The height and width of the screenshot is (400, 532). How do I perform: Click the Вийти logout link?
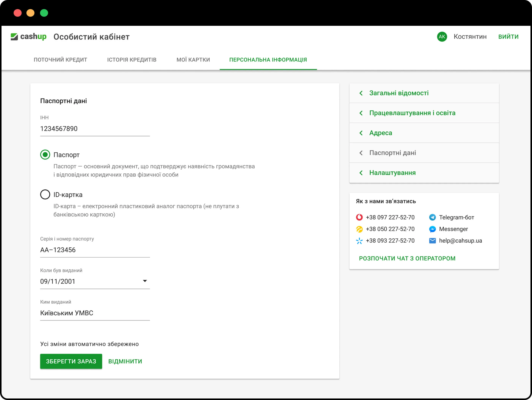pos(508,37)
